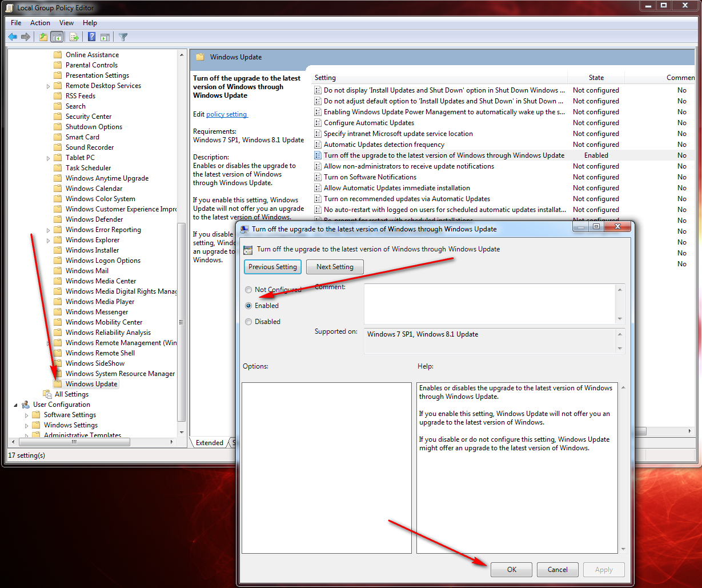Click the folder icon beside Windows Defender
Image resolution: width=702 pixels, height=588 pixels.
[58, 219]
